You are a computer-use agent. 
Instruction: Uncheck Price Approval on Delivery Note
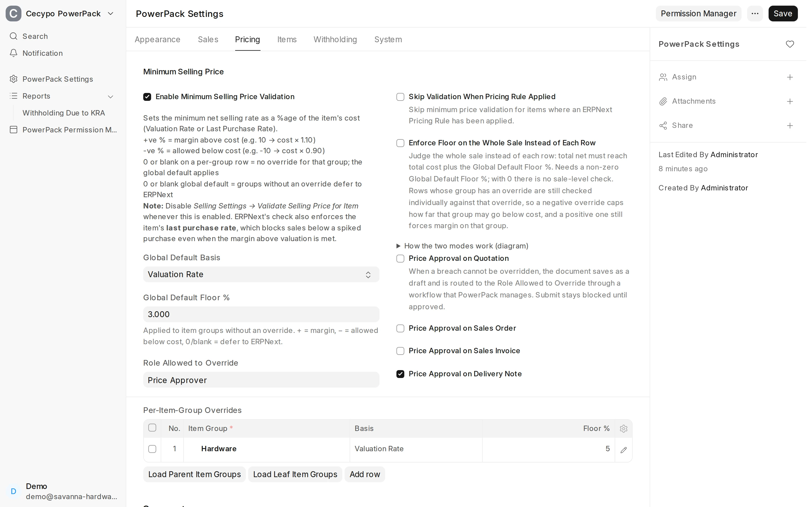click(400, 374)
